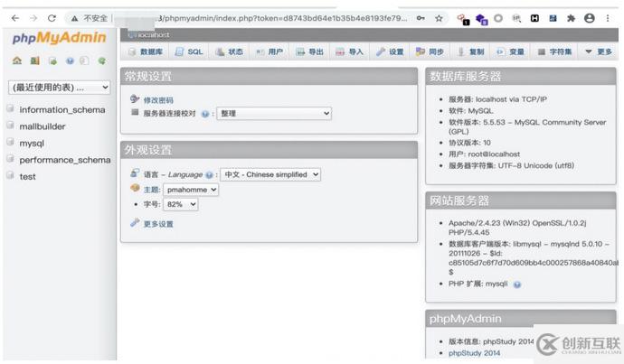
Task: Click the translate magnifier extension icon
Action: 516,18
